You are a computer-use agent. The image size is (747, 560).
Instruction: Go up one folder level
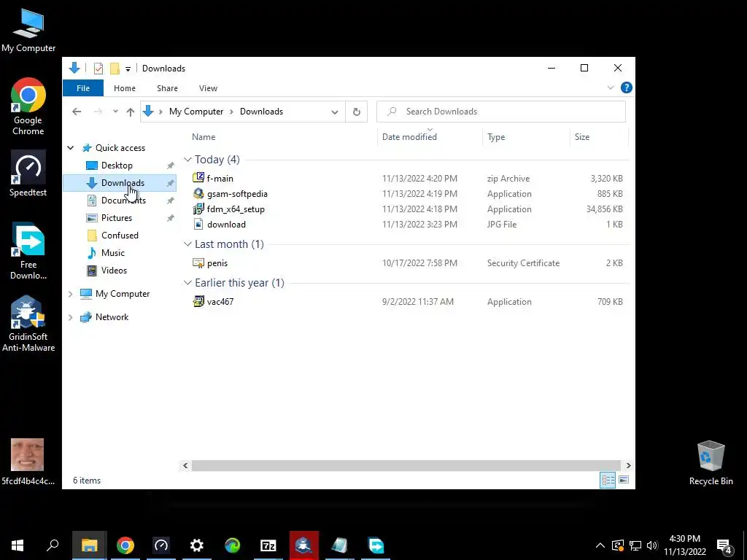click(131, 112)
